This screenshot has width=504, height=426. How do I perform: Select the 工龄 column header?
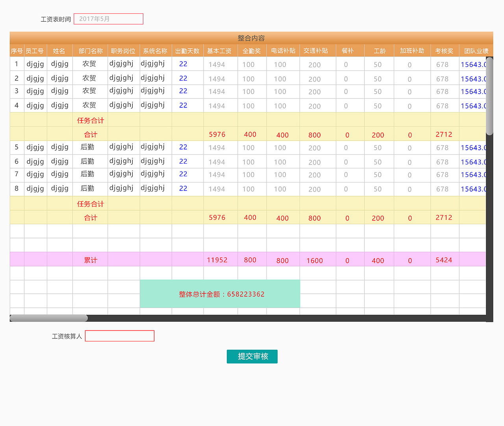pos(379,51)
